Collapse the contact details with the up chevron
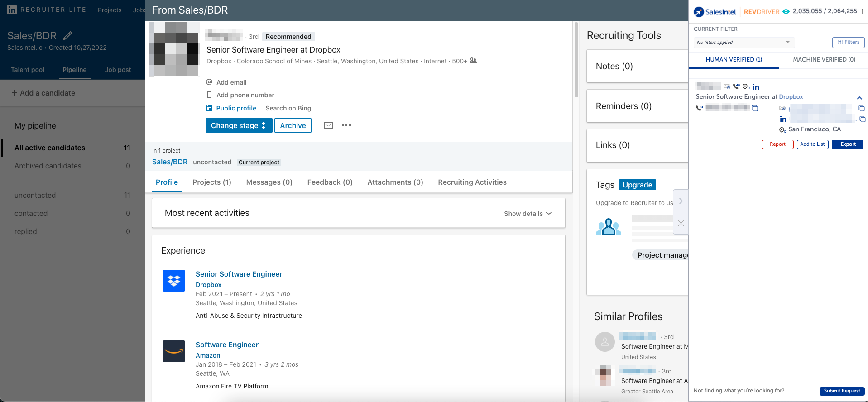The height and width of the screenshot is (402, 868). point(859,98)
